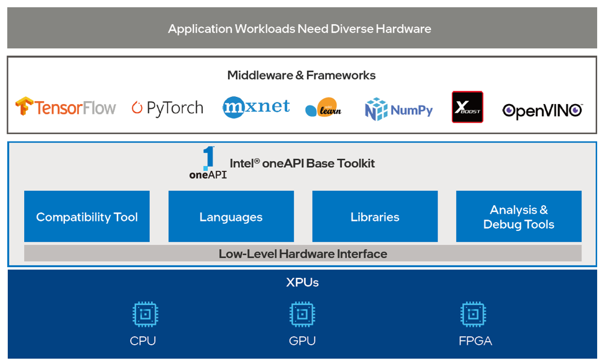Screen dimensions: 602x364
Task: Click the XPUs heading
Action: tap(302, 282)
